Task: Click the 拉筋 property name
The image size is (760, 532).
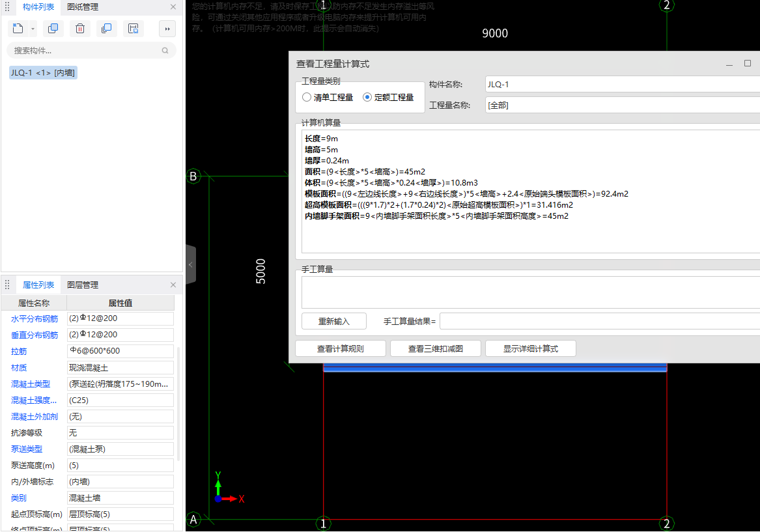Action: coord(19,351)
